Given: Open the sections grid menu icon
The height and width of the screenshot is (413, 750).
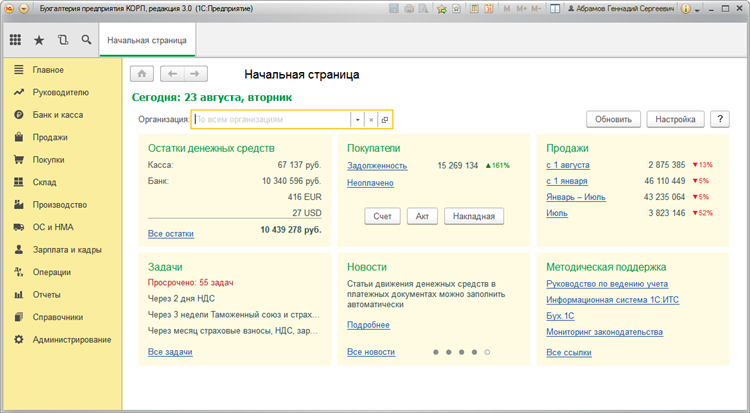Looking at the screenshot, I should coord(15,40).
